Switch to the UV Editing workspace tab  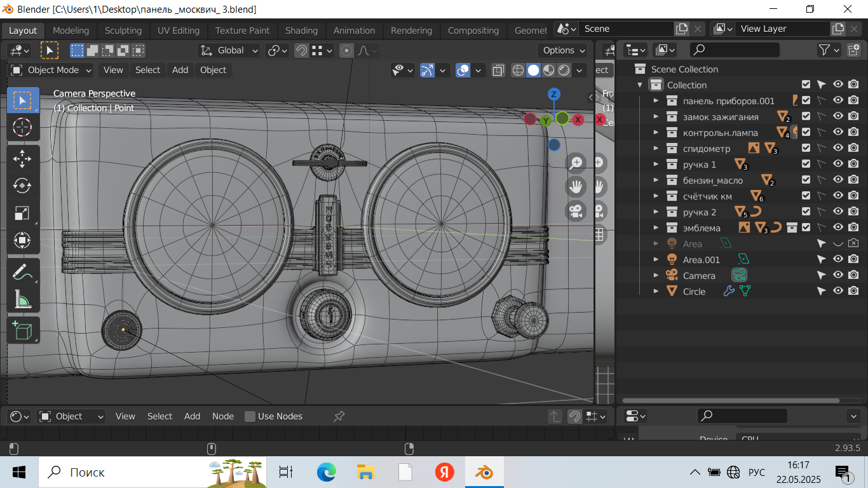pyautogui.click(x=178, y=30)
